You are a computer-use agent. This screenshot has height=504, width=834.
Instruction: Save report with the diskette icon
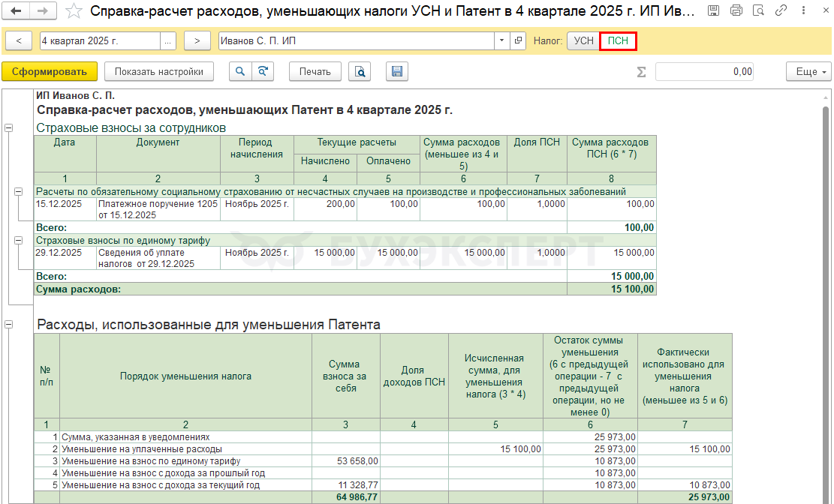click(x=397, y=72)
